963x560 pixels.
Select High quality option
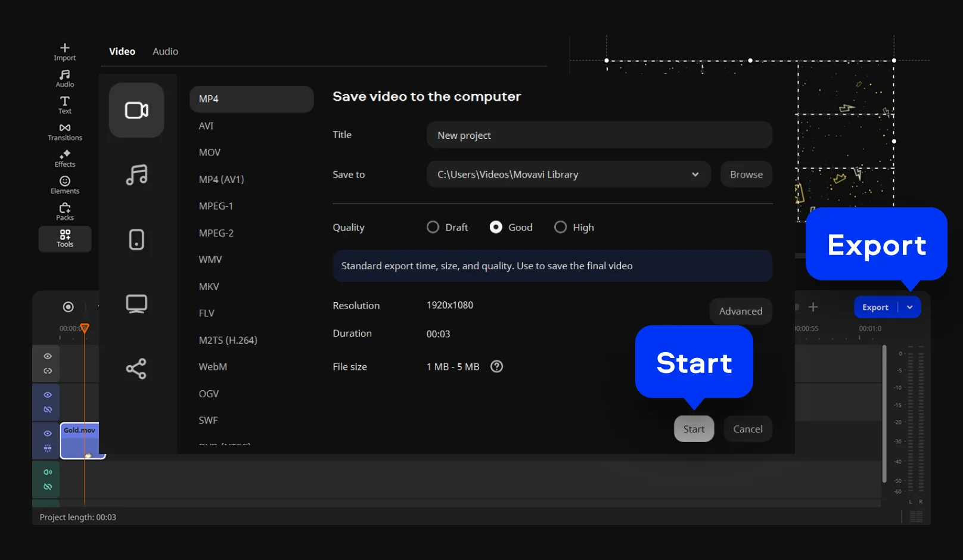click(x=560, y=227)
